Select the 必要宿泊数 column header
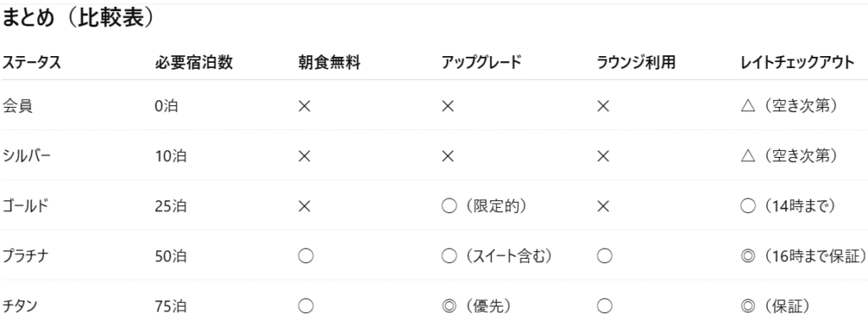Image resolution: width=868 pixels, height=326 pixels. [x=194, y=63]
